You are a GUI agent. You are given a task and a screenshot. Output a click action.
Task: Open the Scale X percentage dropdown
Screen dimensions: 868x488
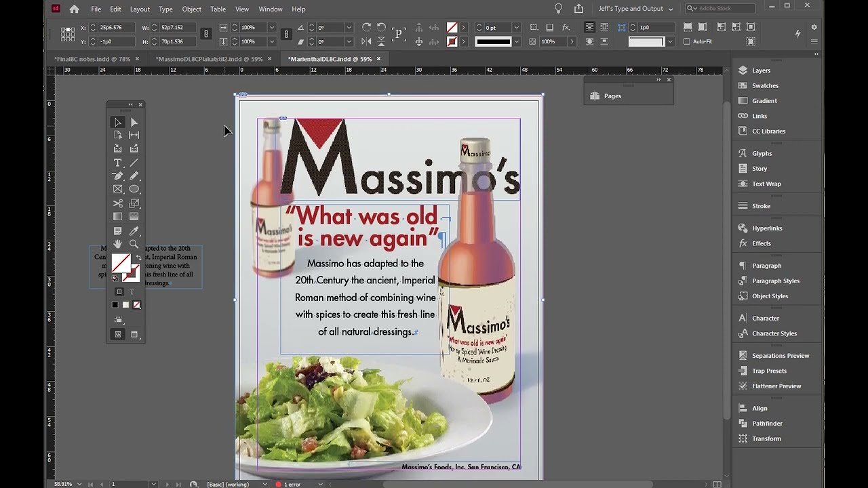(x=271, y=28)
